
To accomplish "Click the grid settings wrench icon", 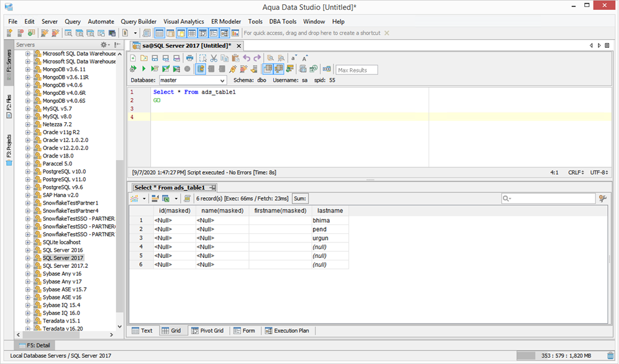I will pos(602,198).
